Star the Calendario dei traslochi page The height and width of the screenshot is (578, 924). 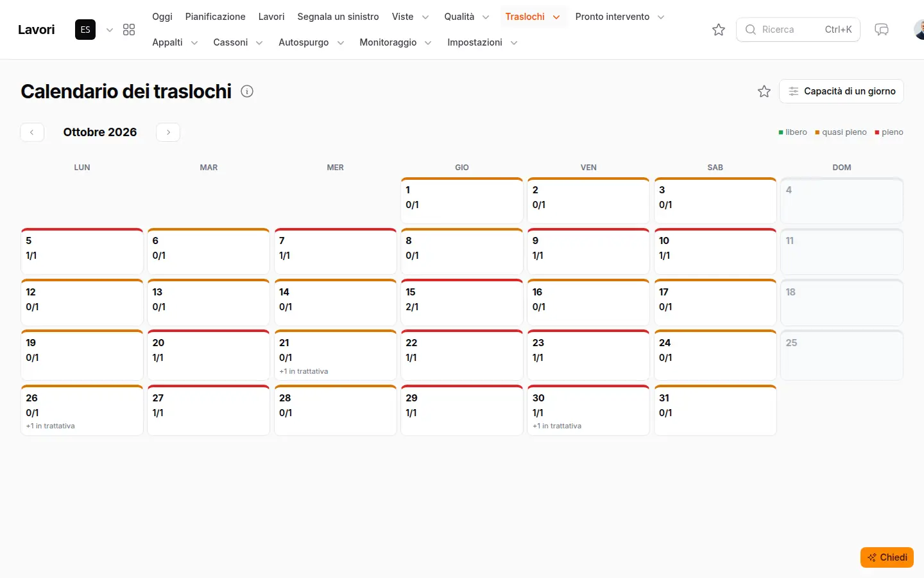(x=764, y=91)
